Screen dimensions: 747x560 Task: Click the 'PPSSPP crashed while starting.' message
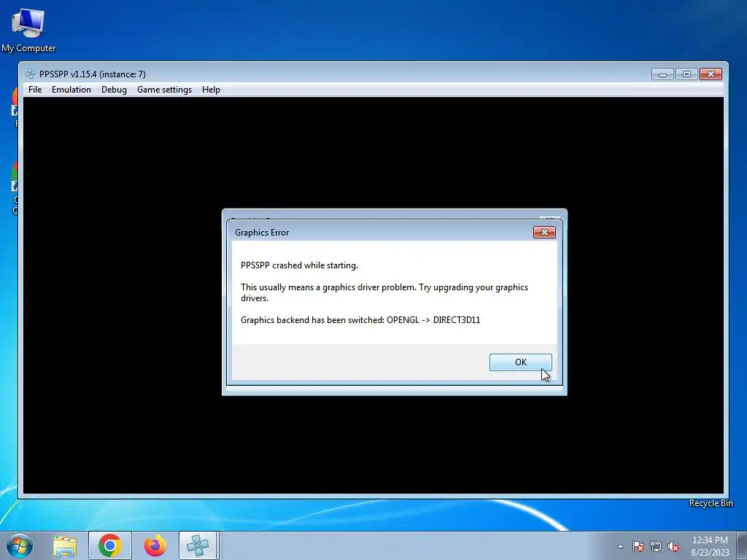click(x=299, y=265)
